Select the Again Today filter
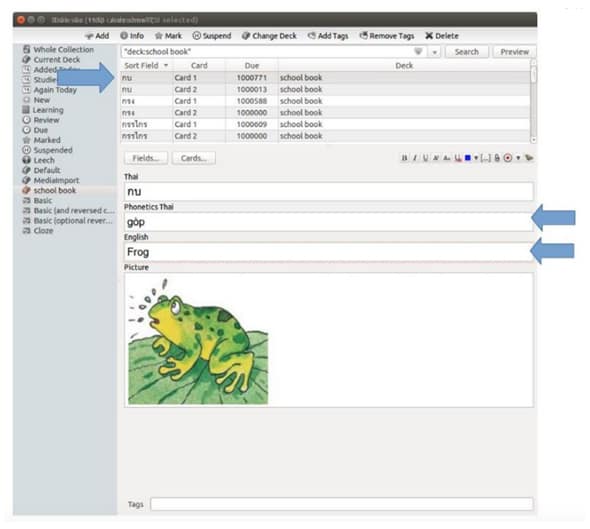This screenshot has height=529, width=590. (50, 90)
